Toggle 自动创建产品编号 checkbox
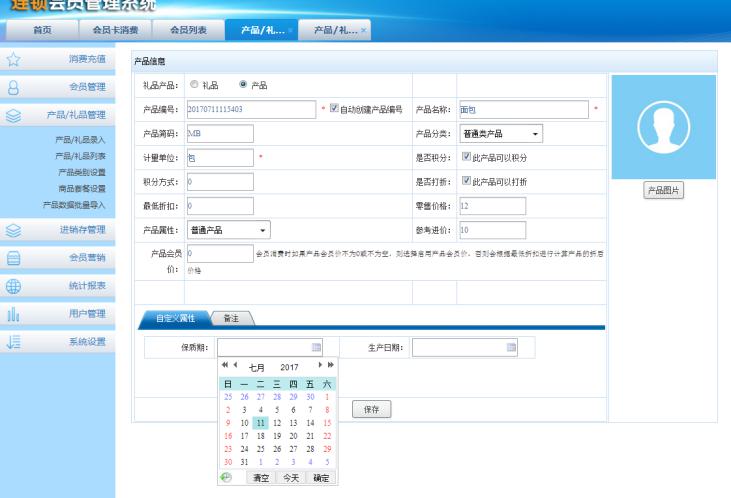731x498 pixels. (335, 108)
